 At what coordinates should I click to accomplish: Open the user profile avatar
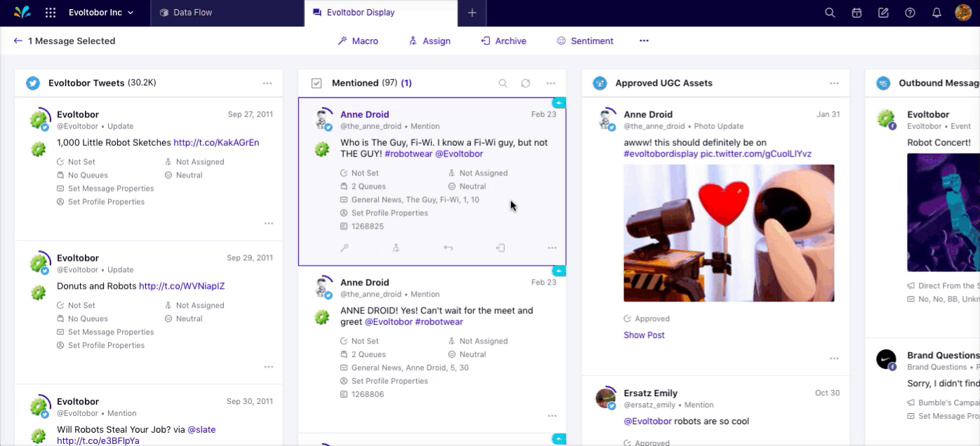(963, 13)
